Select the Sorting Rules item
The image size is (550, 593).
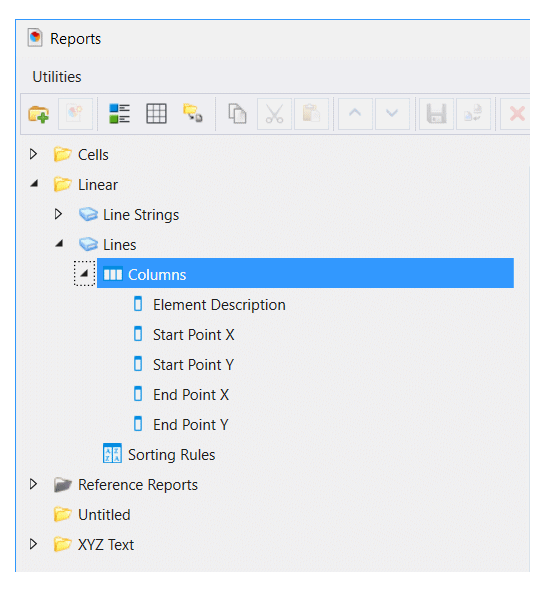click(171, 455)
